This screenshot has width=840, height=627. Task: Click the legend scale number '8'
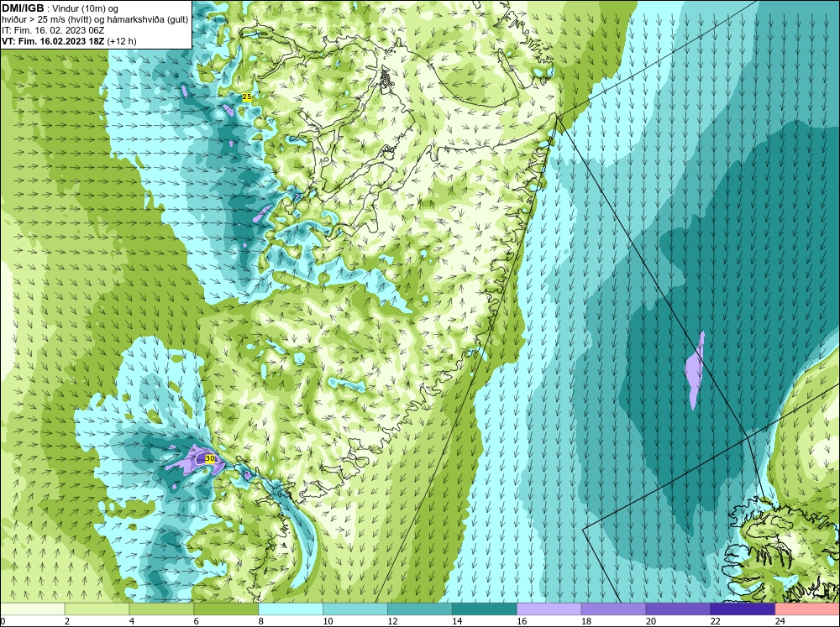261,621
